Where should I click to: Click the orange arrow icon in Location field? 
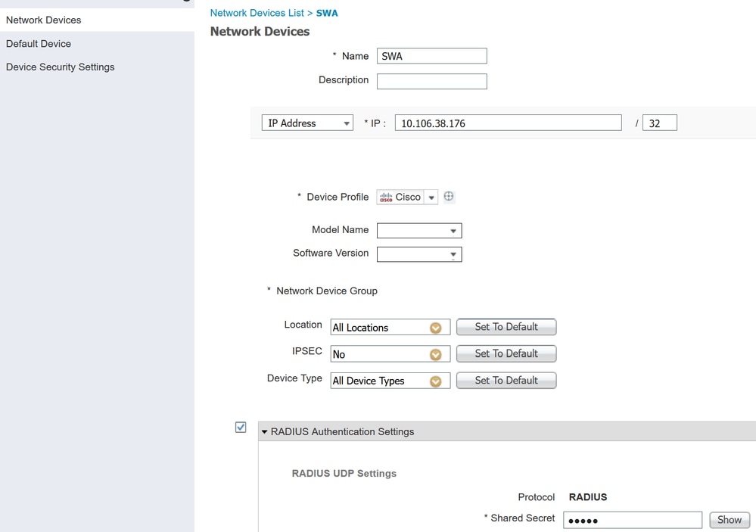[435, 328]
